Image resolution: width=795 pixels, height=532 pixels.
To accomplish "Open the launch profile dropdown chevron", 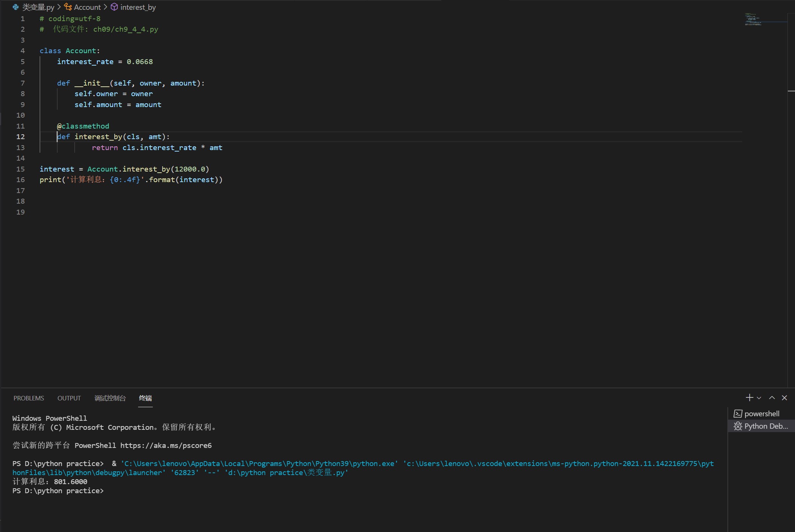I will pyautogui.click(x=759, y=398).
